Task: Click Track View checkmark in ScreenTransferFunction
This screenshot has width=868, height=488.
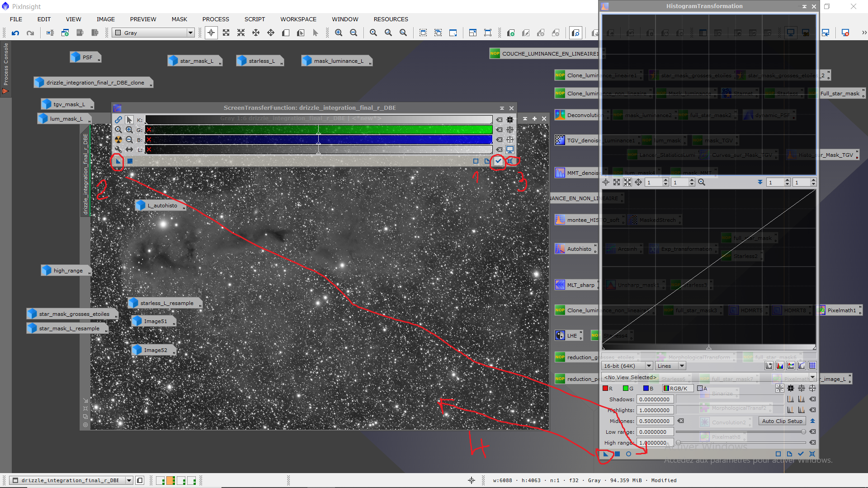Action: click(x=498, y=161)
